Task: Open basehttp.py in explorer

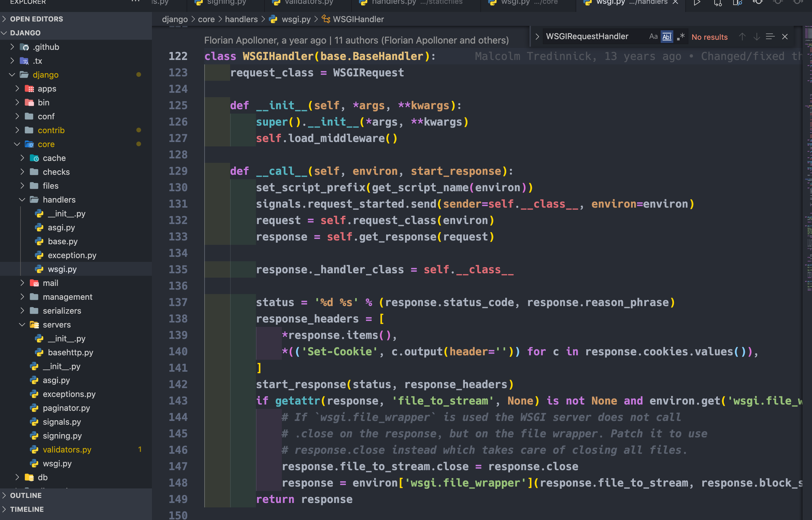Action: point(70,352)
